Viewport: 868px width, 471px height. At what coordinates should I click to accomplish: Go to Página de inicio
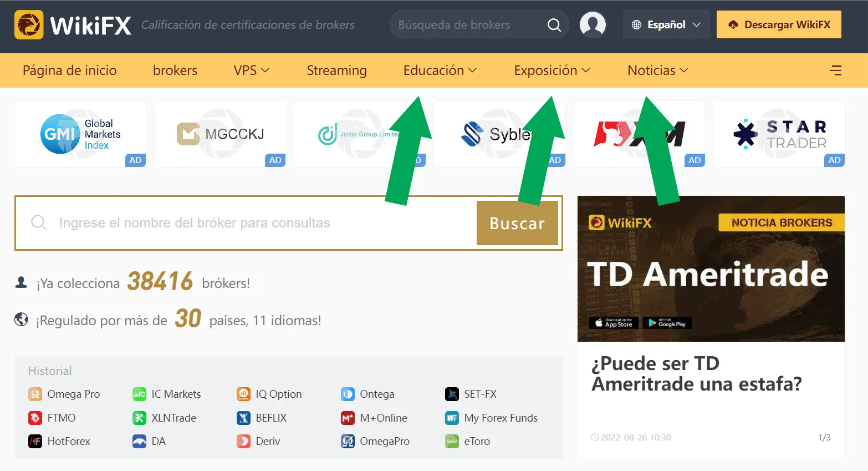click(x=70, y=70)
